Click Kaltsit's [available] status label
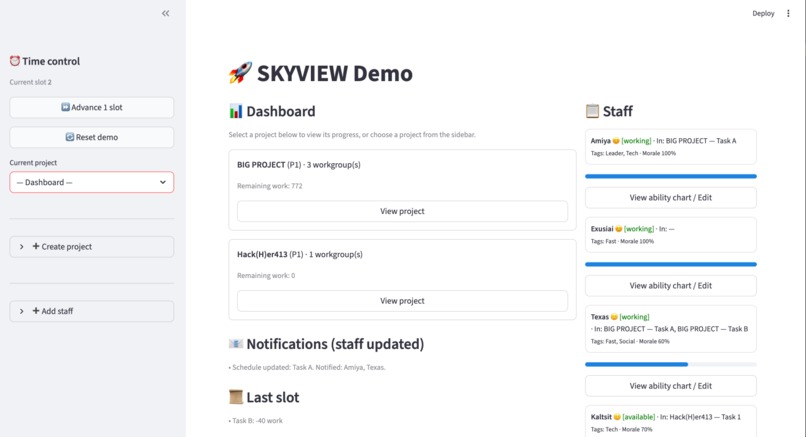 (x=638, y=417)
